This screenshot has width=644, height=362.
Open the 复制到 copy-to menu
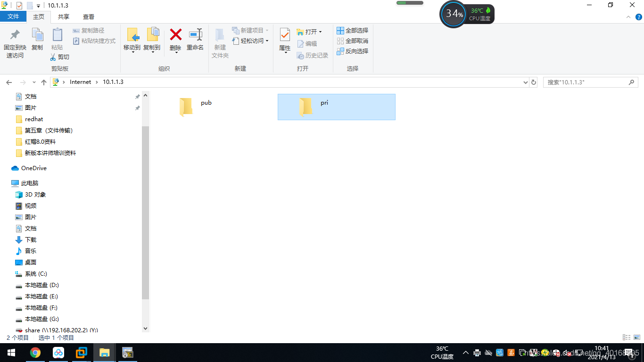point(152,41)
